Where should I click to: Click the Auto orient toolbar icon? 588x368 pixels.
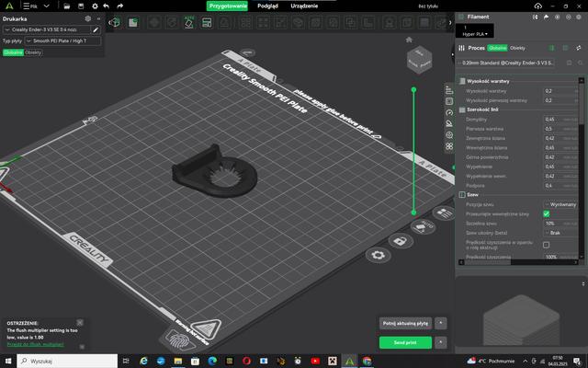[189, 22]
